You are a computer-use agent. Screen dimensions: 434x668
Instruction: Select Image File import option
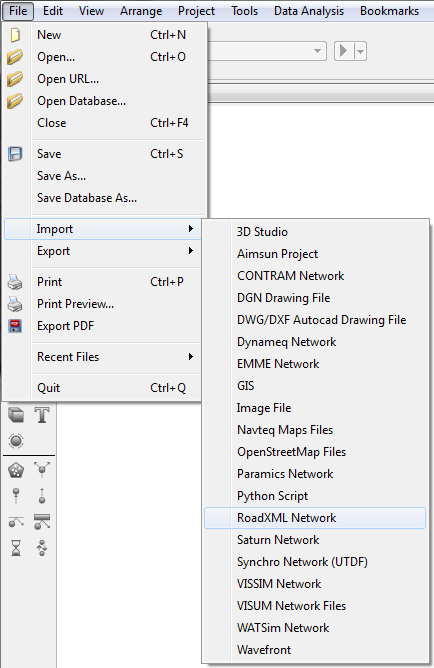click(315, 408)
